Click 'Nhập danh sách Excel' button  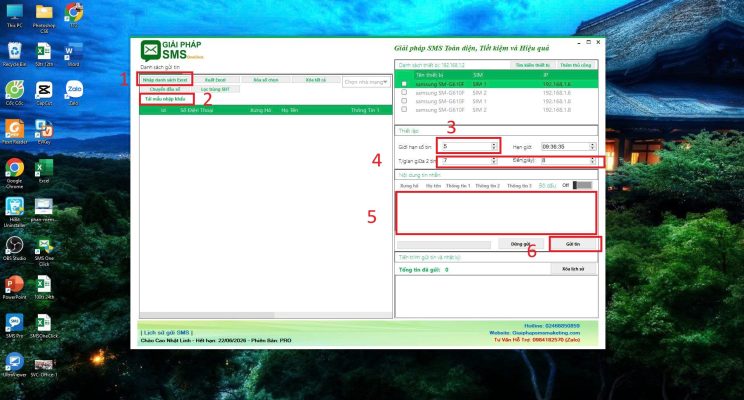point(165,78)
